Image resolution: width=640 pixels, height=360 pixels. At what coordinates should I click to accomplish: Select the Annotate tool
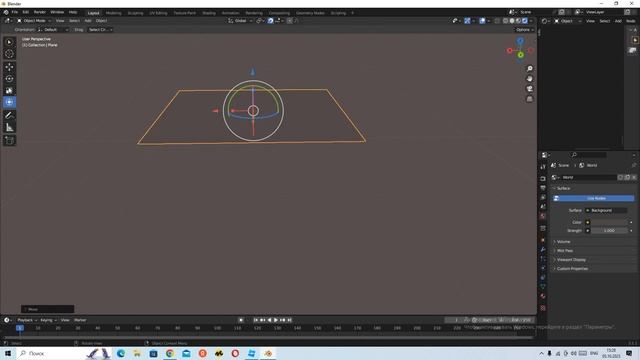(9, 116)
